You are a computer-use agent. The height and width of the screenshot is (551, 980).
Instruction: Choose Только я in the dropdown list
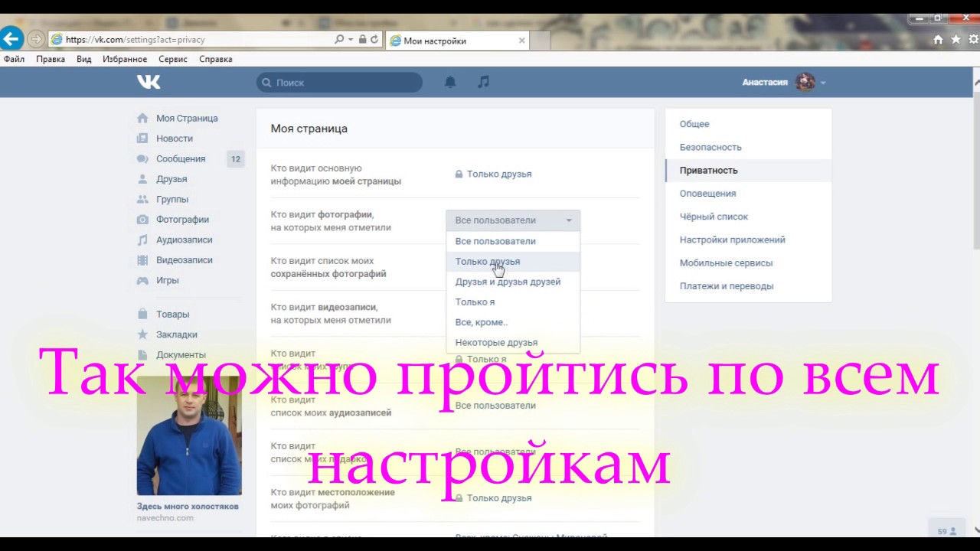click(x=513, y=302)
